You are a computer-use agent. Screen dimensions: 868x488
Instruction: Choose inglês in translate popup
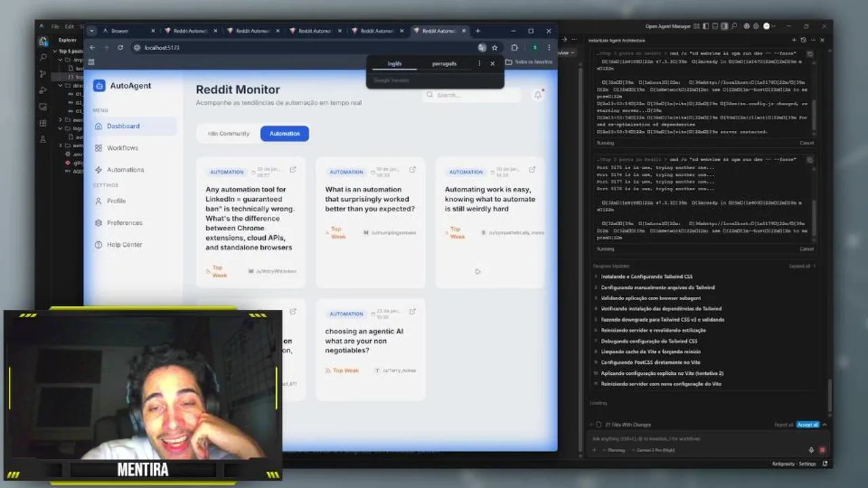tap(395, 64)
